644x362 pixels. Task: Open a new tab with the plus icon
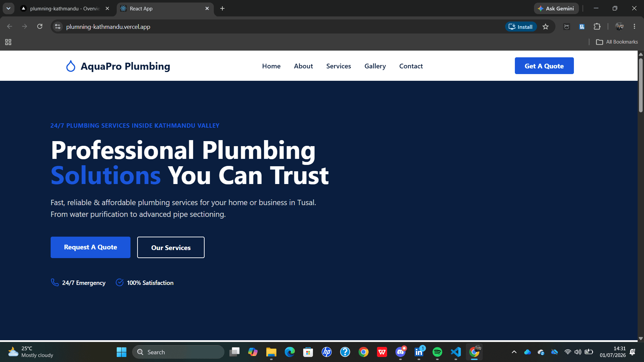(222, 8)
